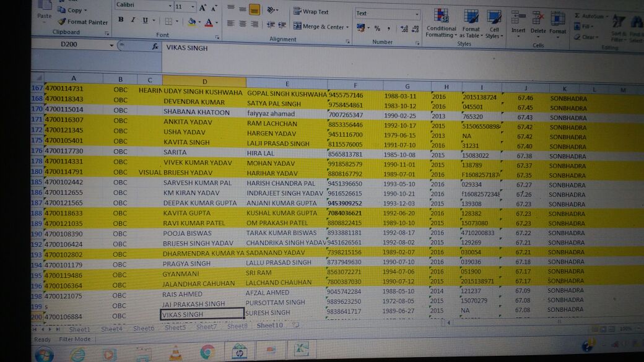Click the Delete cells button
The width and height of the screenshot is (644, 362).
tap(538, 24)
